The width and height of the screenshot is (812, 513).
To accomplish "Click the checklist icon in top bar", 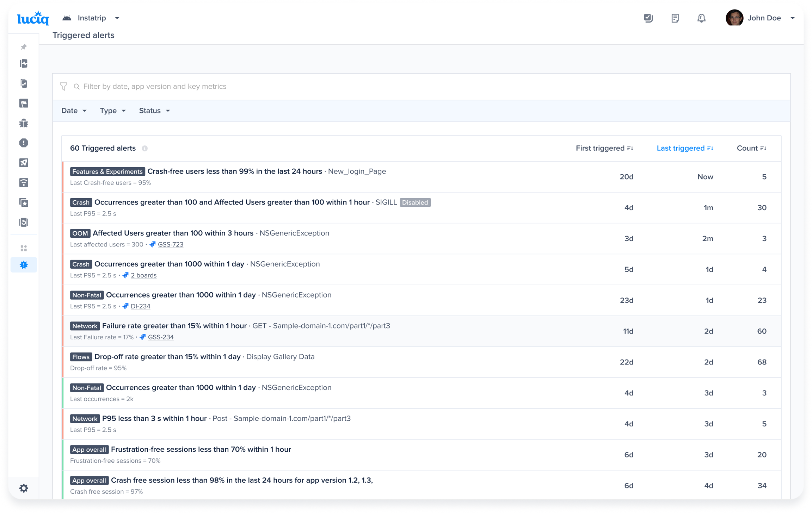I will [x=648, y=18].
